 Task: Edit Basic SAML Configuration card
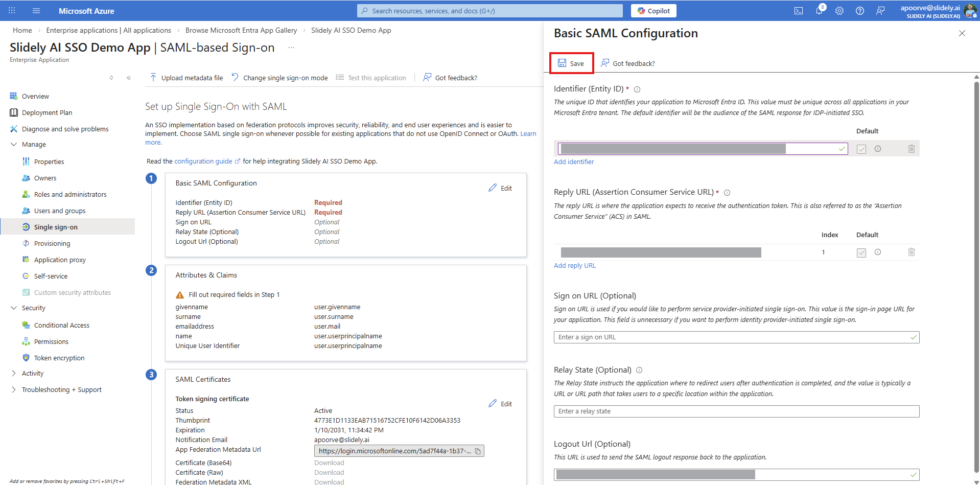tap(500, 188)
